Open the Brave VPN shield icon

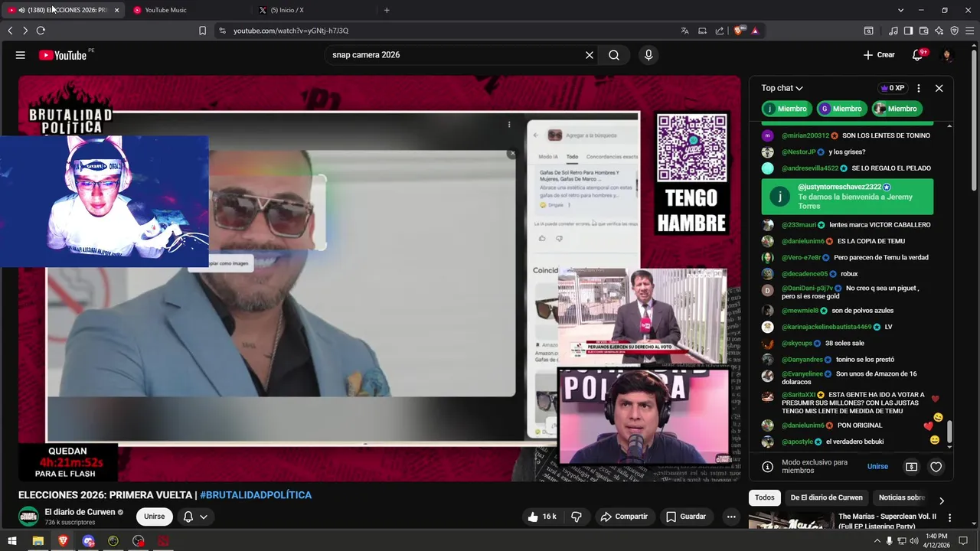954,31
